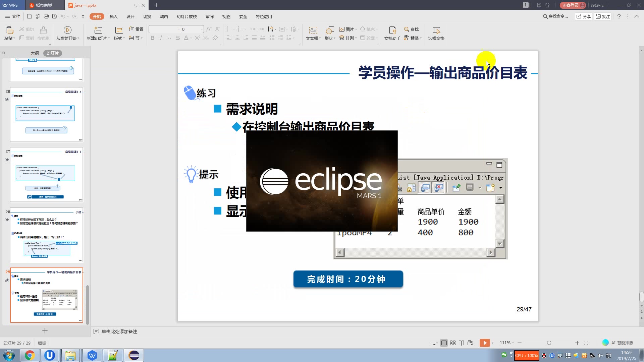Increase font size with A+ icon

209,29
